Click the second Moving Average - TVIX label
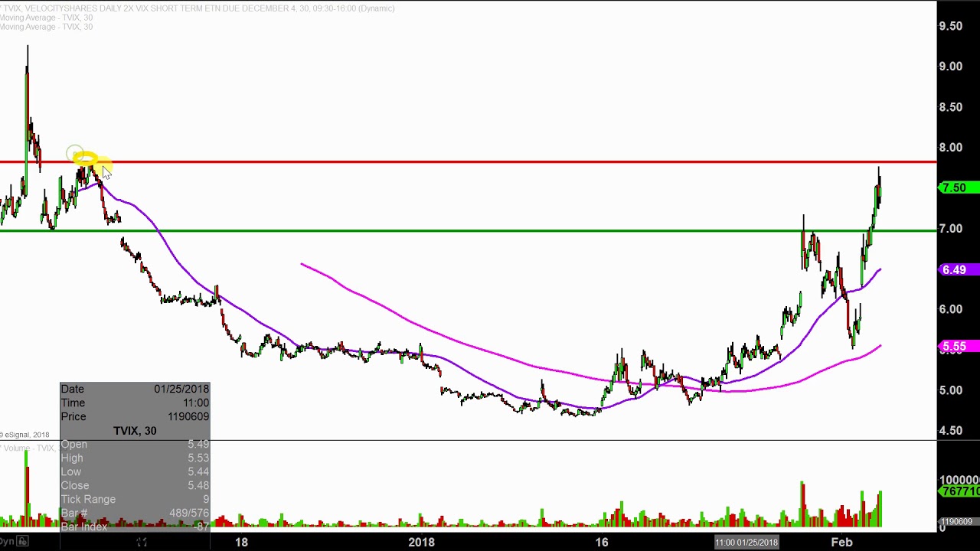This screenshot has width=980, height=551. tap(47, 27)
